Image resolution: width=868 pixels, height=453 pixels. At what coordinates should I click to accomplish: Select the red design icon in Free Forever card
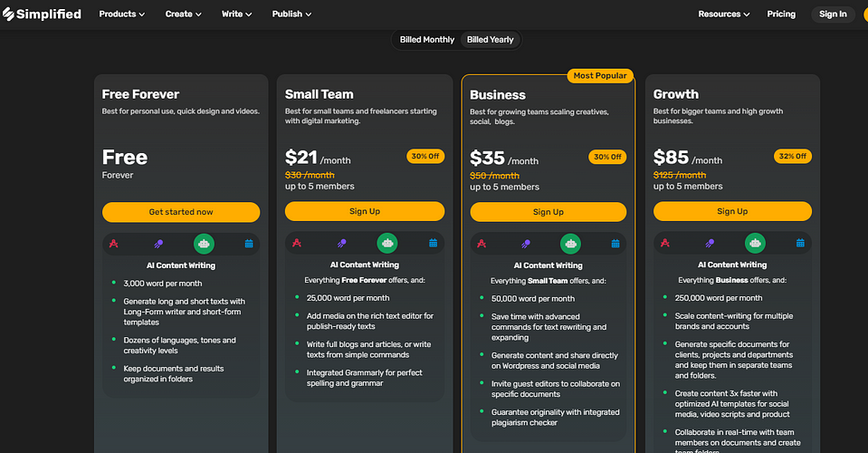(114, 244)
